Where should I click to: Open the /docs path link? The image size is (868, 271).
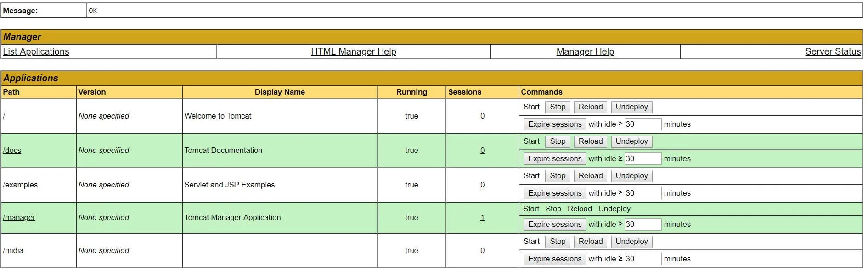[12, 151]
